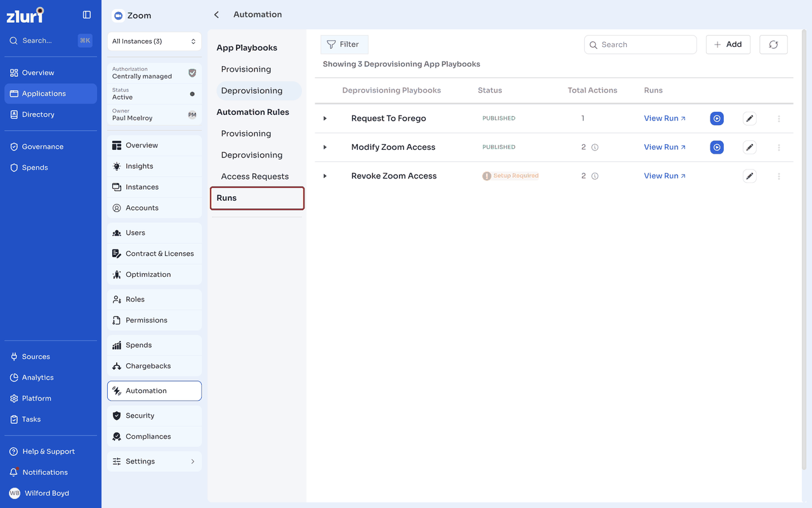Click the PM owner avatar

coord(192,115)
